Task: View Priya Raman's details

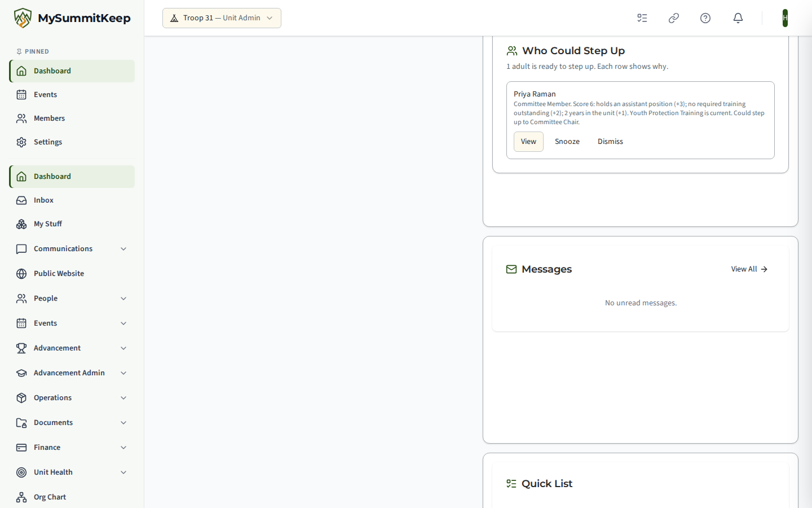Action: (x=528, y=142)
